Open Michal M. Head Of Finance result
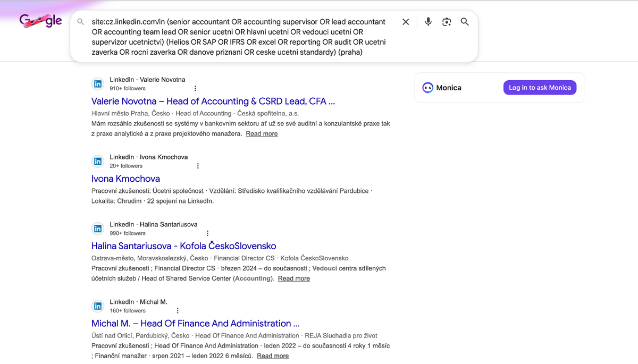 click(195, 324)
